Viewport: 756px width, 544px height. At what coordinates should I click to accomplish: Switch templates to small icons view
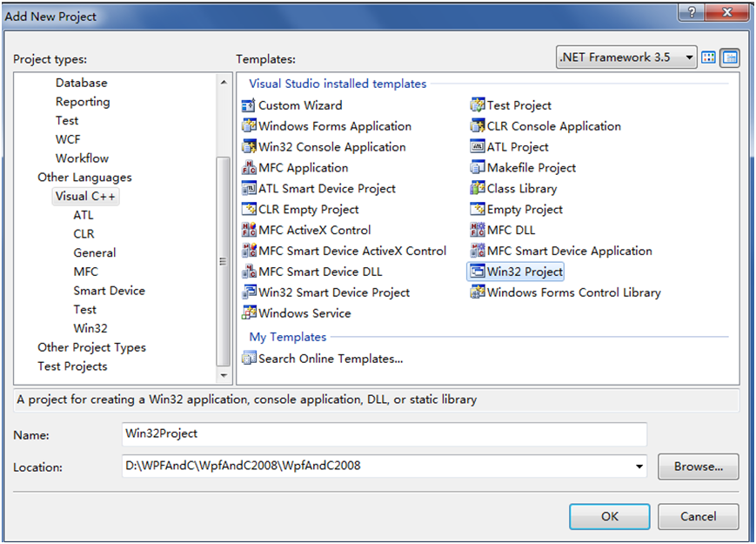730,57
